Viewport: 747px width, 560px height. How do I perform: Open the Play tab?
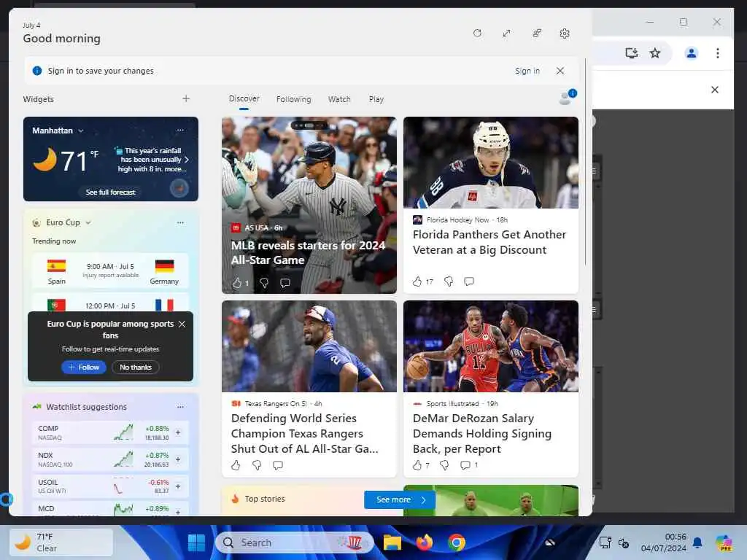coord(376,99)
